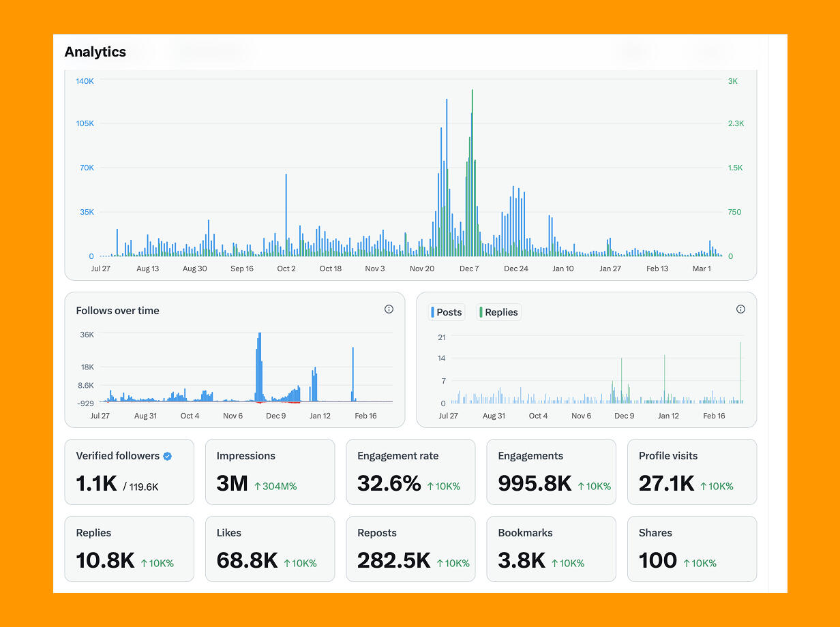Screen dimensions: 840x627
Task: Click the 8.6K label in the Follows chart
Action: click(x=86, y=386)
